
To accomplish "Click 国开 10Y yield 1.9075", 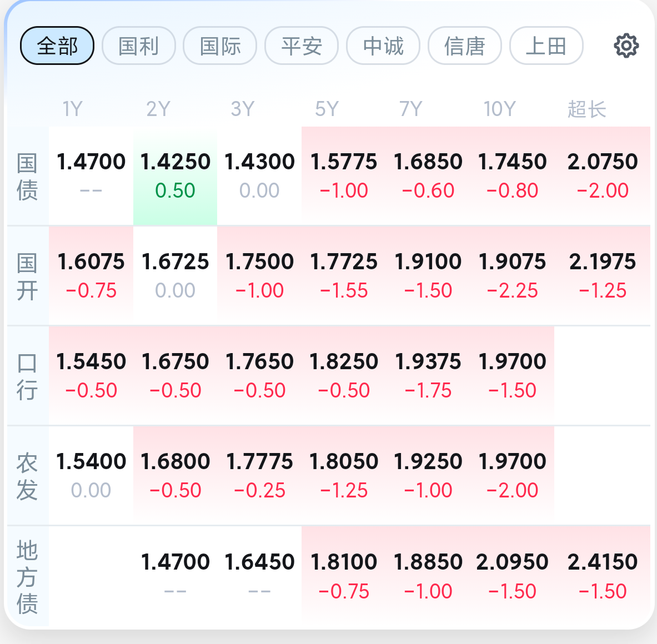I will click(512, 275).
